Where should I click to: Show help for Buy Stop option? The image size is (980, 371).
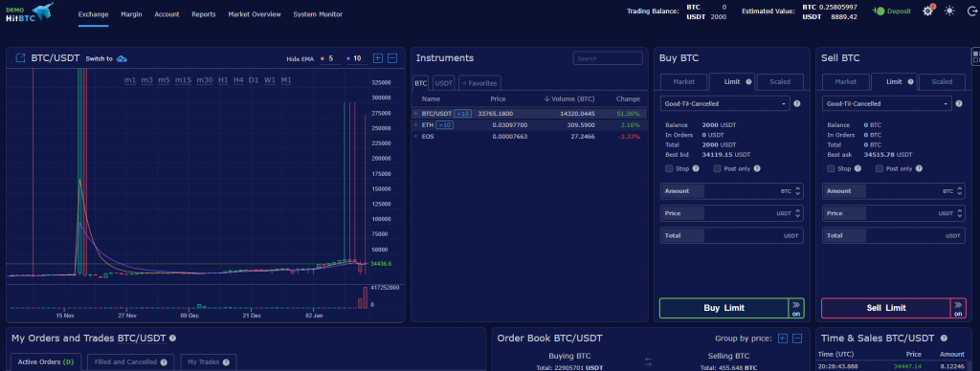point(696,168)
